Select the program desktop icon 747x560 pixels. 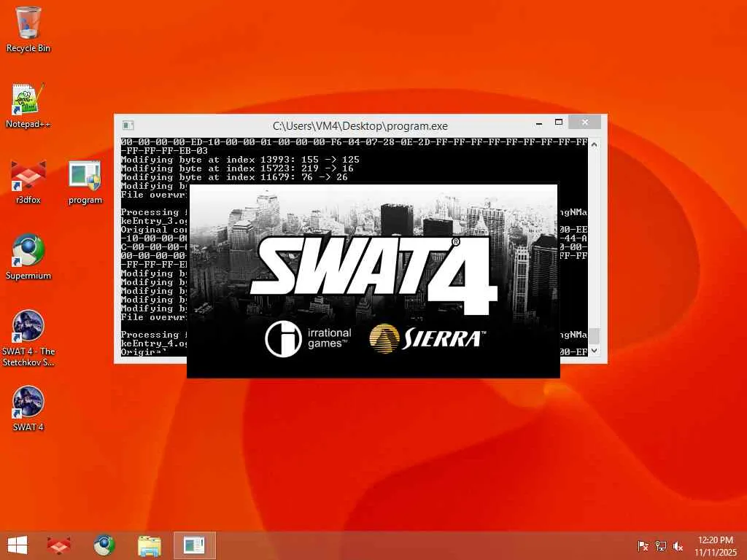tap(85, 182)
